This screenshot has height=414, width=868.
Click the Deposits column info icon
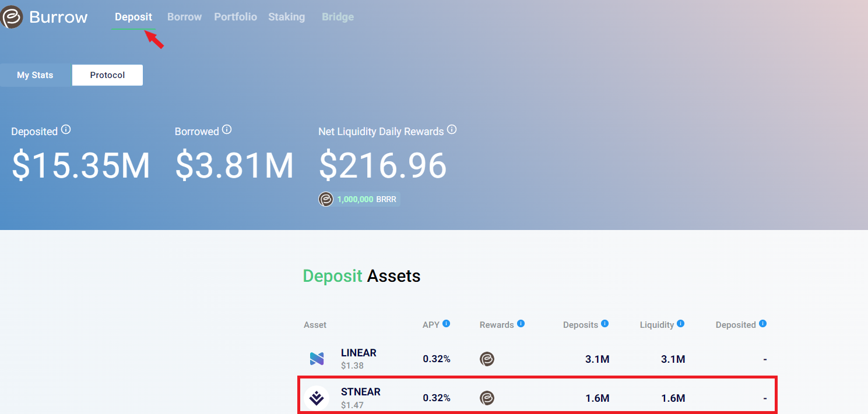[x=605, y=323]
